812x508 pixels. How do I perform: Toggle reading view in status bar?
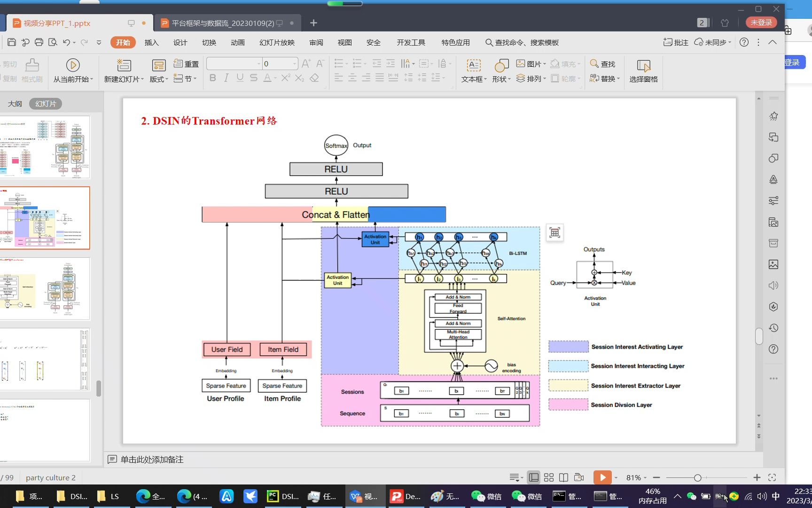point(563,477)
